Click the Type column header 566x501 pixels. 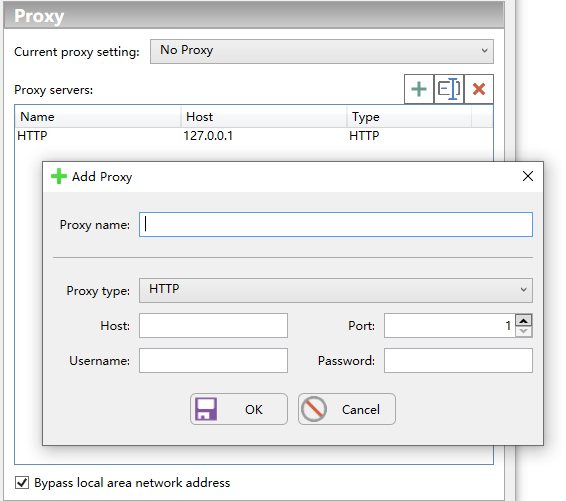pos(409,117)
